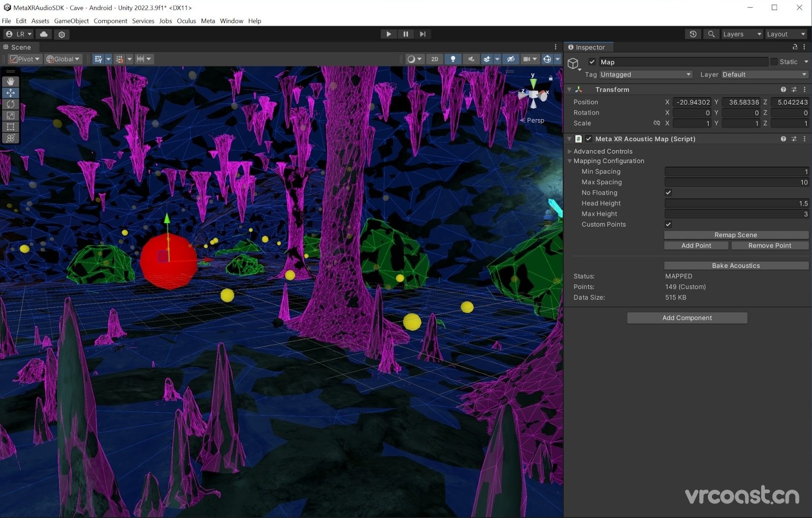Select the Rotate tool

[10, 104]
